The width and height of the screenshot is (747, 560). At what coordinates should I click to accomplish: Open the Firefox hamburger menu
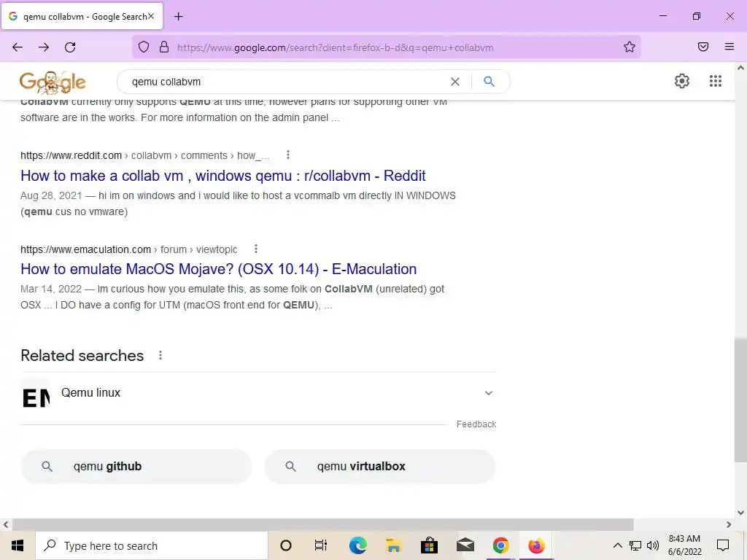point(729,47)
